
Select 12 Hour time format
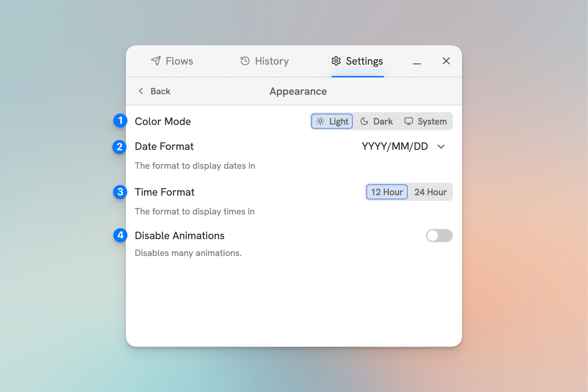point(387,192)
